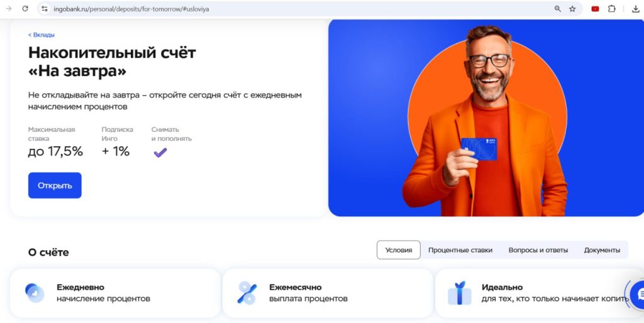The image size is (644, 323).
Task: Click the browser forward arrow
Action: tap(9, 9)
